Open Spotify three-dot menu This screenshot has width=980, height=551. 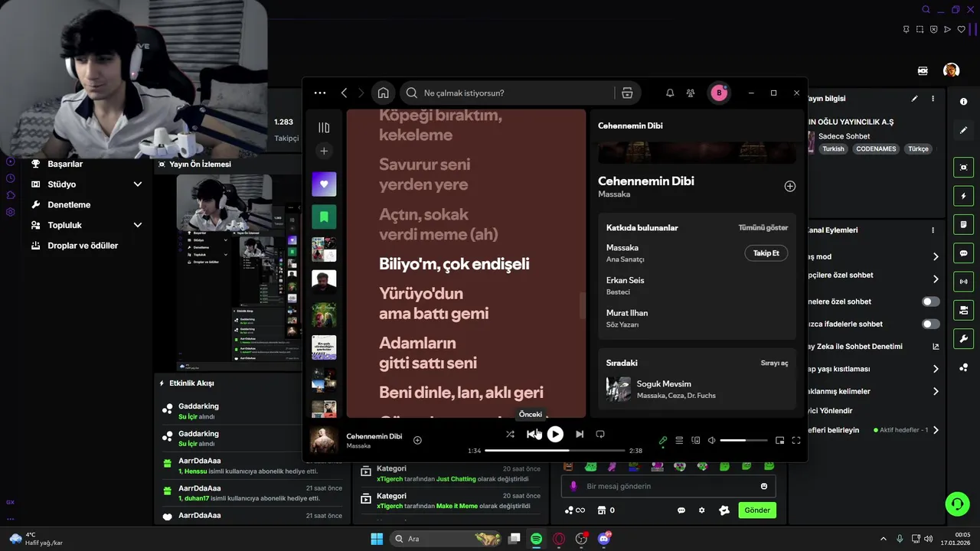320,93
